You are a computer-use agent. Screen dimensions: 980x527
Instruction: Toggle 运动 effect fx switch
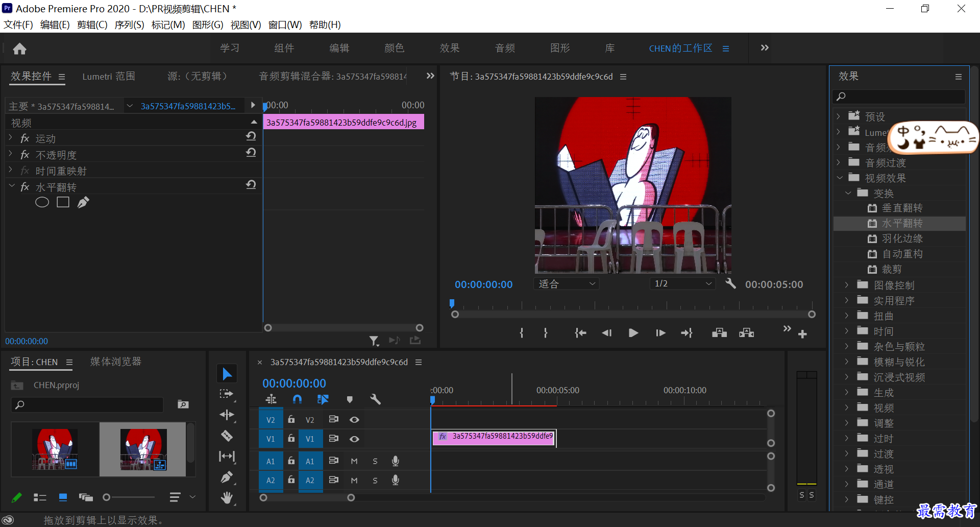click(24, 138)
